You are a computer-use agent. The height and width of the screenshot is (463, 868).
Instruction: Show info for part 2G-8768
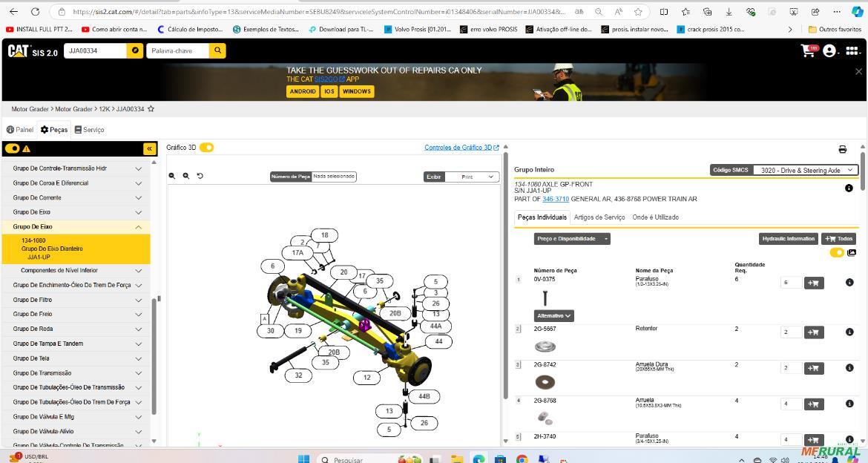[849, 404]
